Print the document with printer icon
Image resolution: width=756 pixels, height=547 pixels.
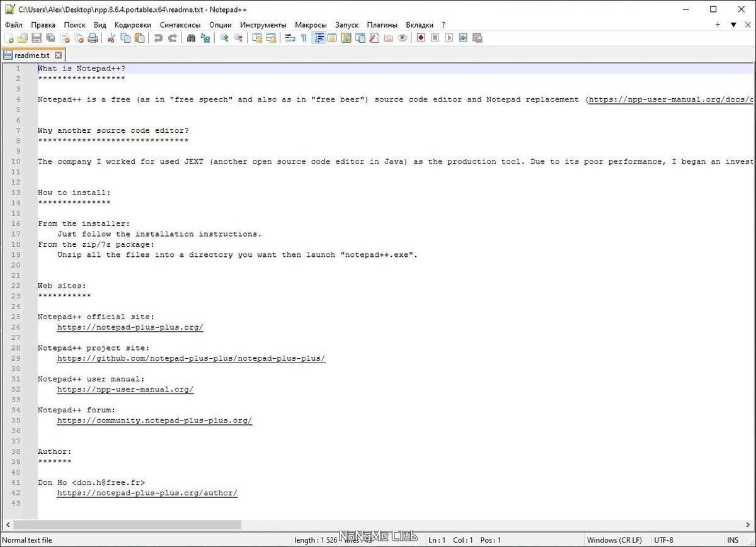[x=93, y=38]
